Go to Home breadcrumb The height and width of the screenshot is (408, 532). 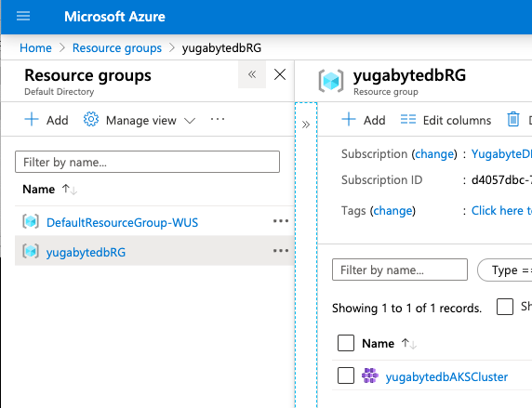35,47
